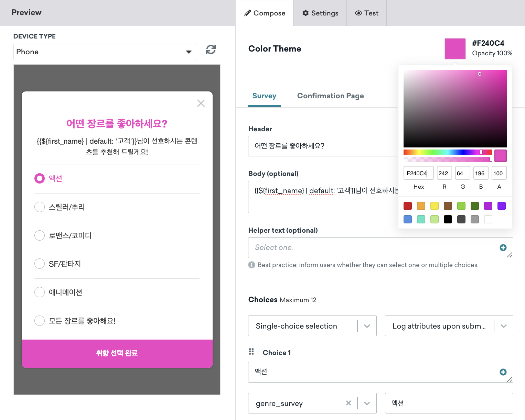Screen dimensions: 525x420
Task: Switch to the Settings tab
Action: (x=320, y=13)
